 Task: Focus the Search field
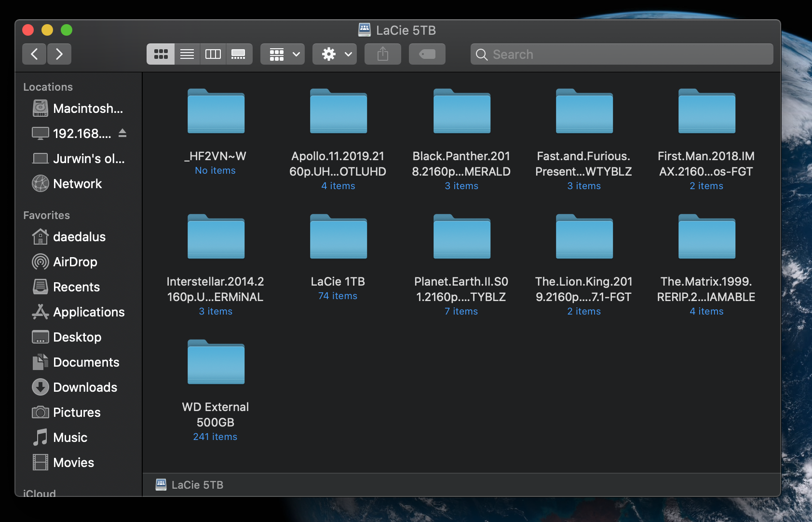pos(622,54)
